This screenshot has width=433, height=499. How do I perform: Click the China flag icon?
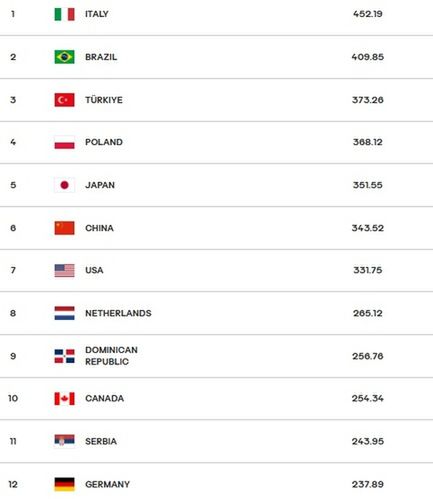64,228
